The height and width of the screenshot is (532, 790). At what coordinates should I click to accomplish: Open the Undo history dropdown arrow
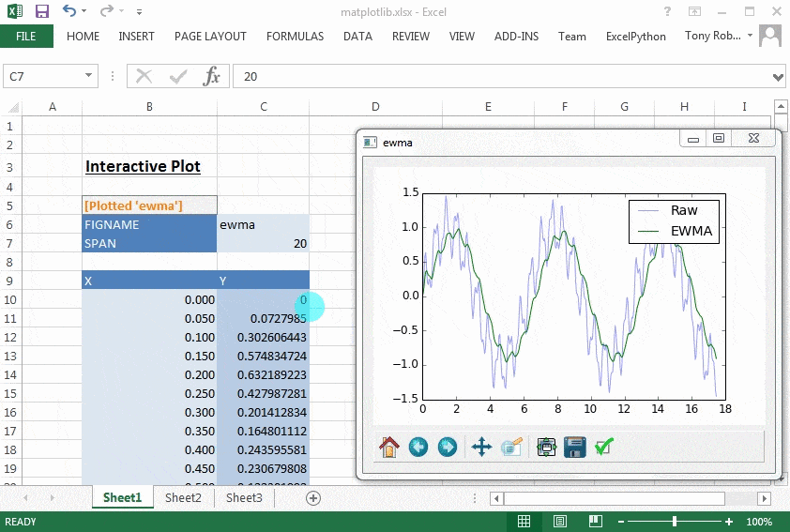[x=84, y=11]
